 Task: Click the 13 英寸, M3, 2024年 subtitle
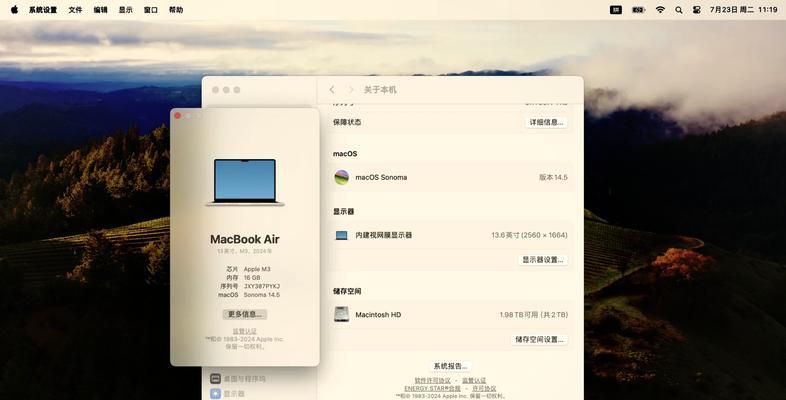tap(245, 251)
